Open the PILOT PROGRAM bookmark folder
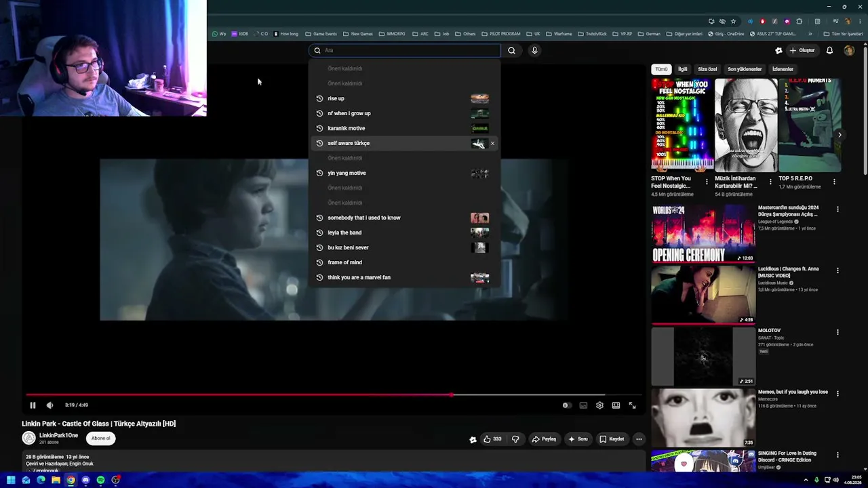This screenshot has height=488, width=868. [500, 34]
